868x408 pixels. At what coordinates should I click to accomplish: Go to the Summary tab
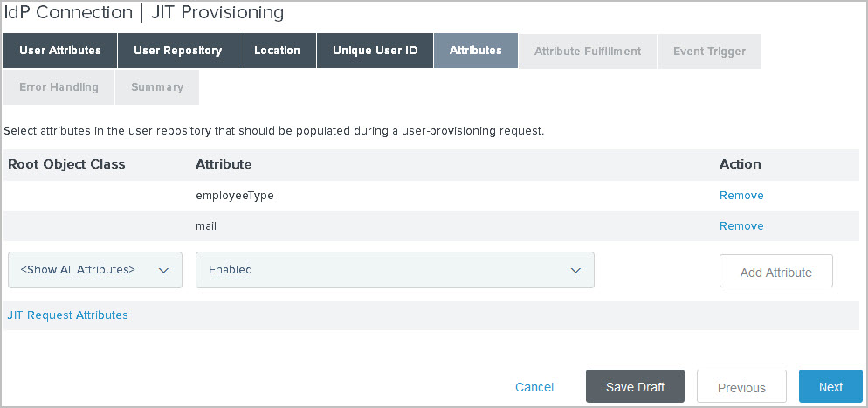[x=157, y=87]
